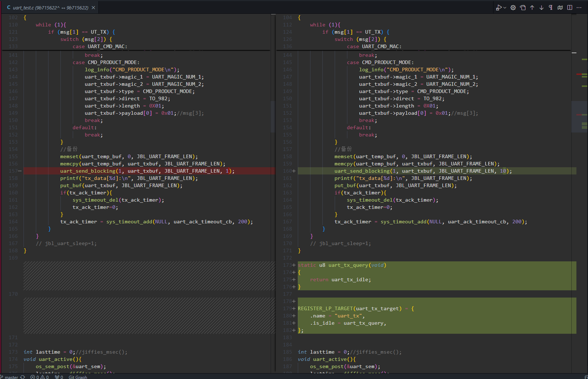Image resolution: width=588 pixels, height=379 pixels.
Task: Click line number 173 in right gutter
Action: [287, 265]
